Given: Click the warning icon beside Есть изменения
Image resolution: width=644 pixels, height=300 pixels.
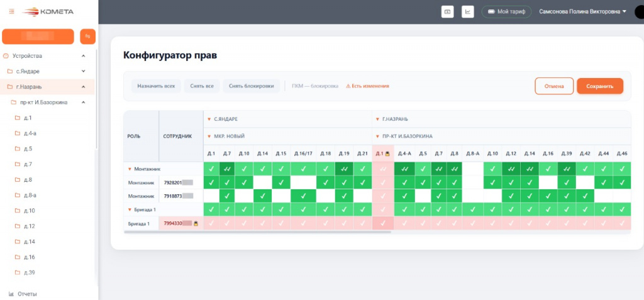Looking at the screenshot, I should pos(348,86).
